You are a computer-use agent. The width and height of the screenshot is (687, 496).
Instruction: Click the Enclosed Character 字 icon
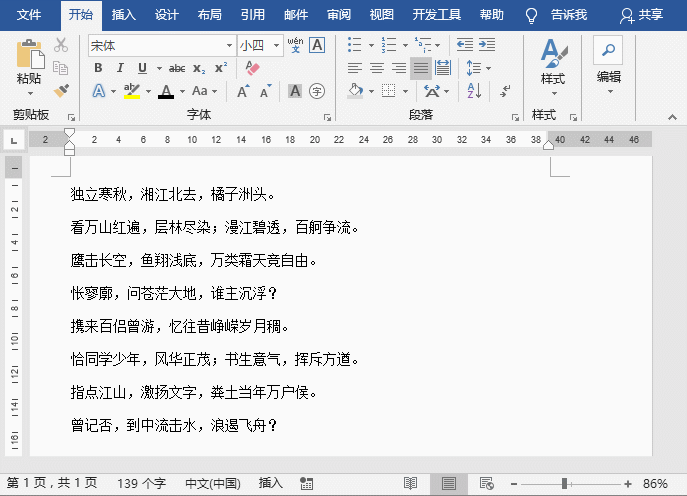(x=317, y=91)
